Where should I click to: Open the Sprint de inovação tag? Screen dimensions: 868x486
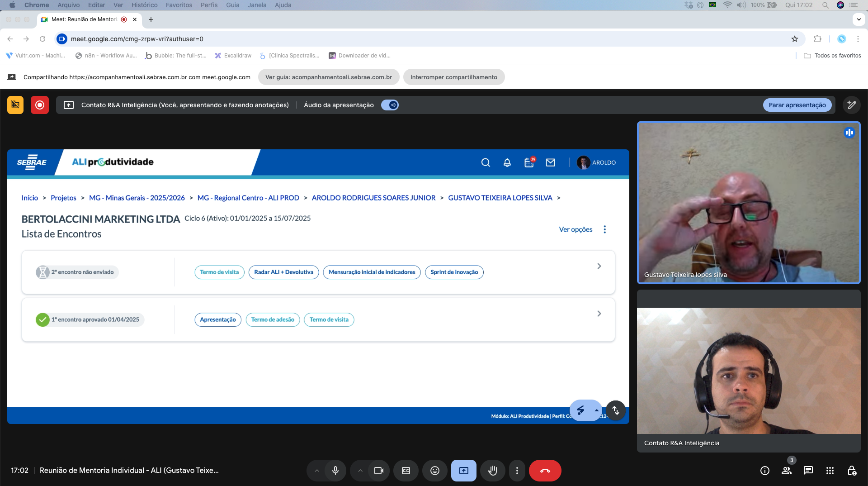click(454, 272)
